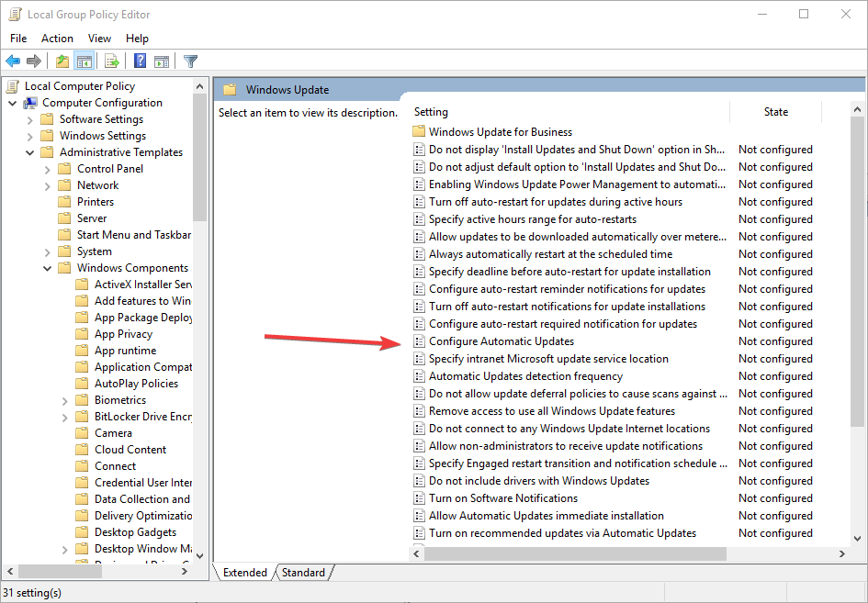Click the Local Computer Policy root icon
Image resolution: width=868 pixels, height=603 pixels.
point(13,85)
